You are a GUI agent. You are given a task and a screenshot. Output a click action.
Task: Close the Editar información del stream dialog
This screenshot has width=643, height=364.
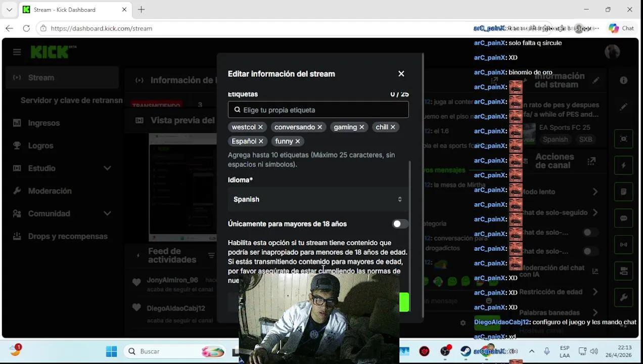[401, 74]
